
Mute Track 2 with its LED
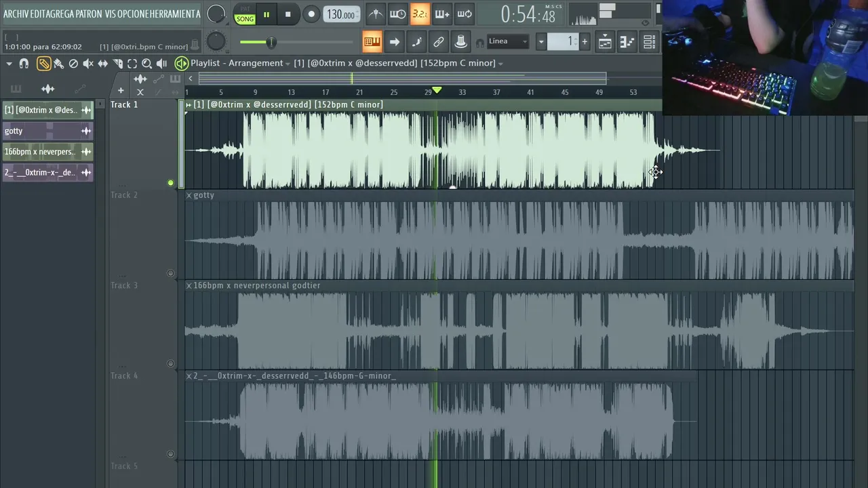171,273
